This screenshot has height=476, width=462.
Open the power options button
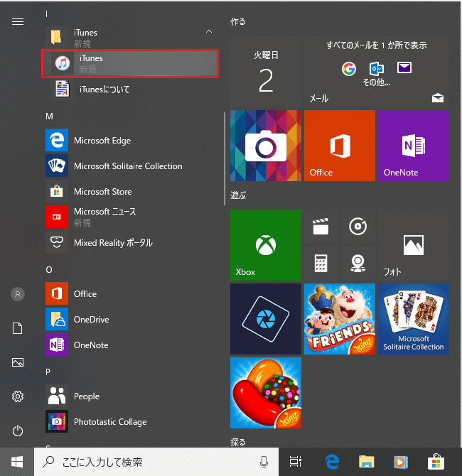[18, 431]
